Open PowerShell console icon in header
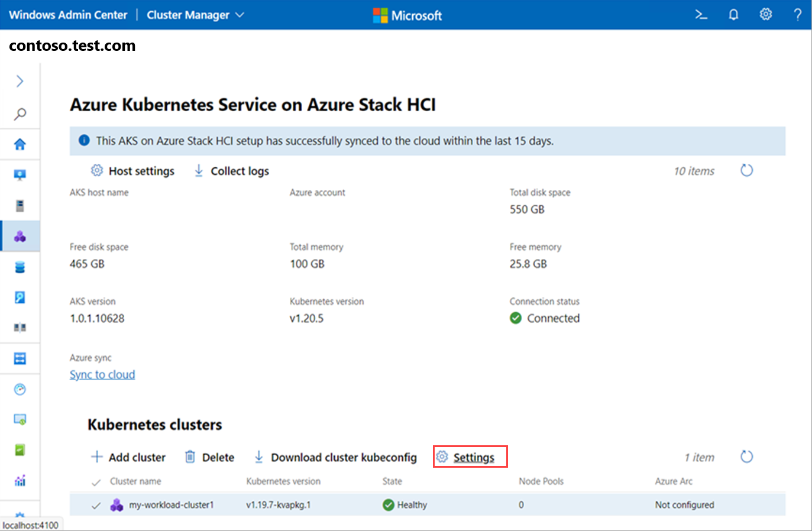Image resolution: width=812 pixels, height=531 pixels. [701, 15]
